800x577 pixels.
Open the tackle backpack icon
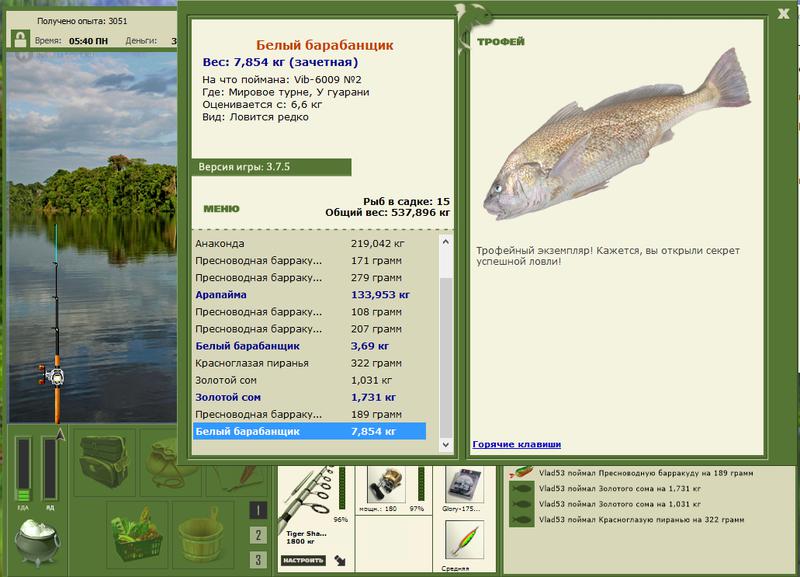point(104,461)
